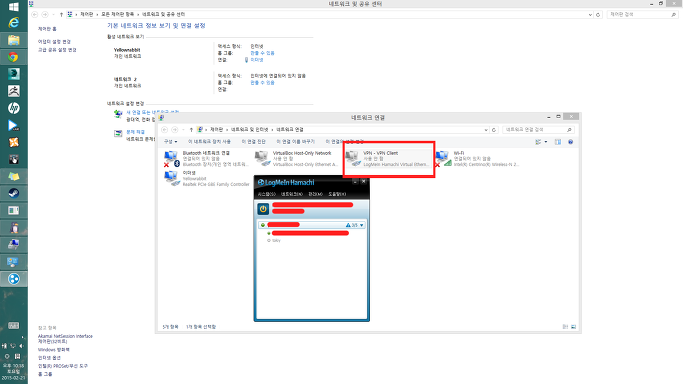
Task: Open '어댑터 설정 변경' sidebar link
Action: click(54, 42)
